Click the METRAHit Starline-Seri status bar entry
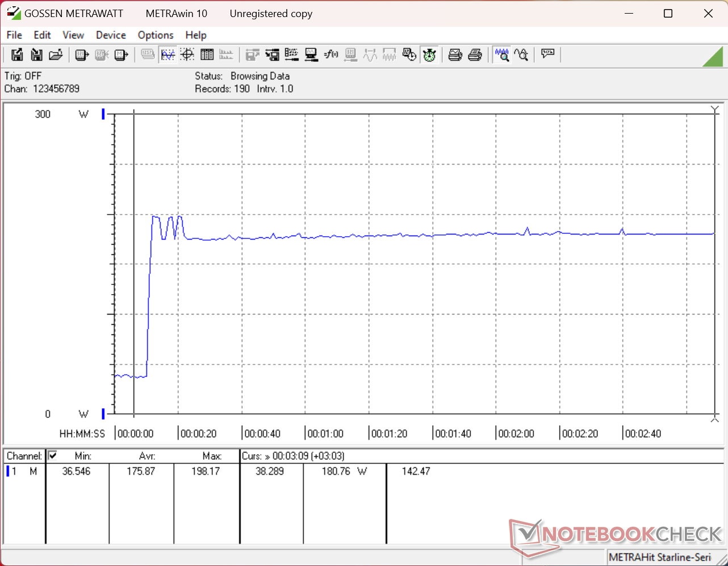The height and width of the screenshot is (566, 728). [x=659, y=557]
